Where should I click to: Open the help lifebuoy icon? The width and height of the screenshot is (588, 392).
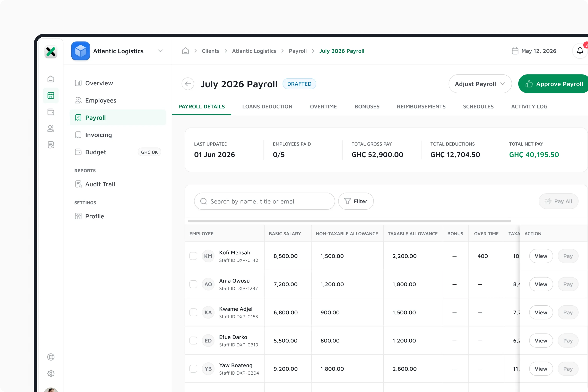tap(51, 357)
